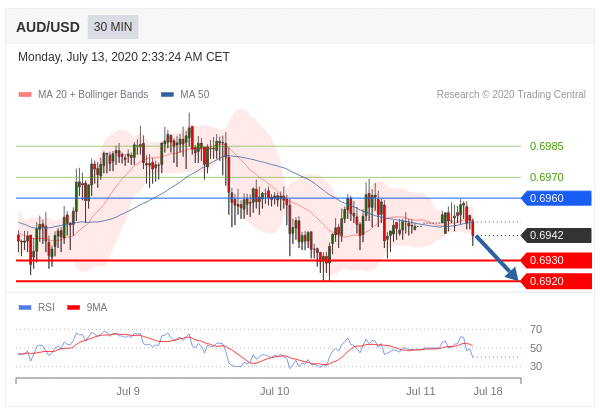Screen dimensions: 600x415
Task: Click the blue MA 50 legend swatch
Action: pyautogui.click(x=168, y=94)
